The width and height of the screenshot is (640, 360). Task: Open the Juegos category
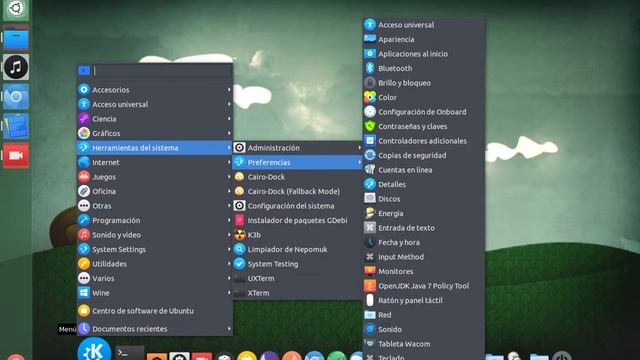[x=155, y=177]
